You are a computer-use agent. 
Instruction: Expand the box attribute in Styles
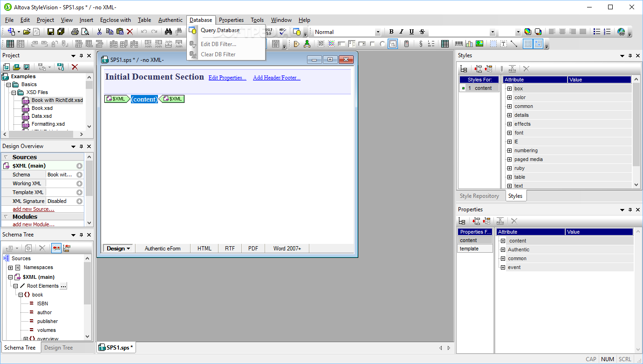509,88
